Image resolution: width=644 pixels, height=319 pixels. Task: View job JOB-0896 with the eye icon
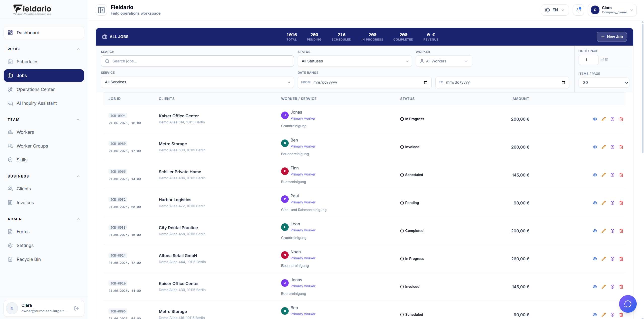(595, 315)
